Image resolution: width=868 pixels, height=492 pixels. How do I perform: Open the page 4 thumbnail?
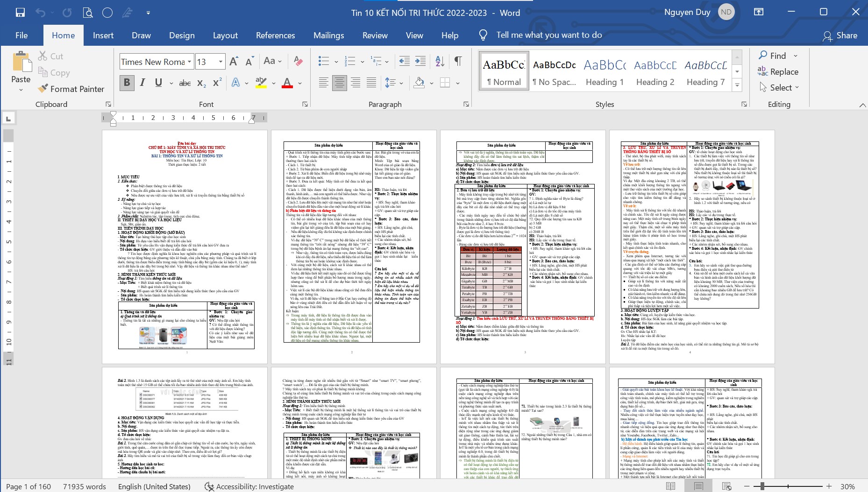692,247
